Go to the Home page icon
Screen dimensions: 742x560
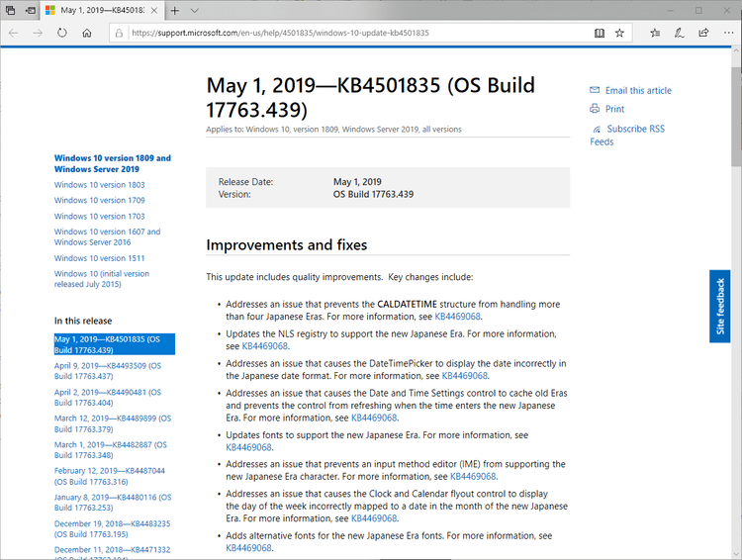tap(87, 33)
